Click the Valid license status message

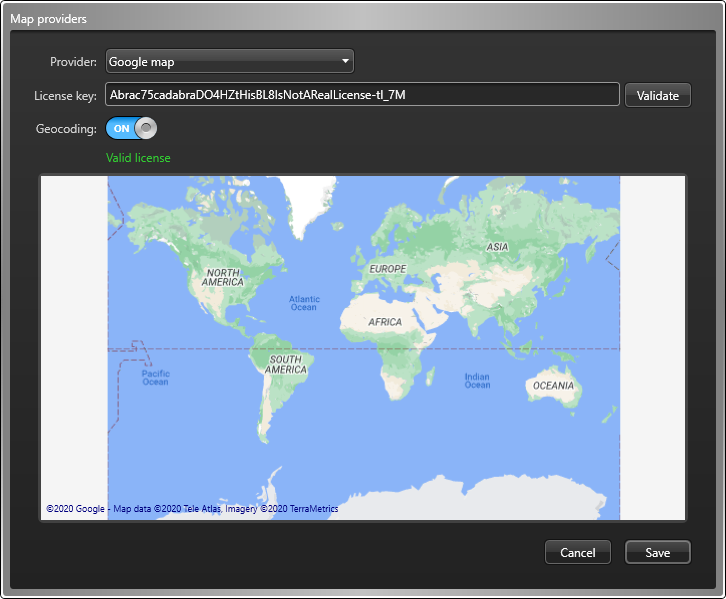coord(138,158)
